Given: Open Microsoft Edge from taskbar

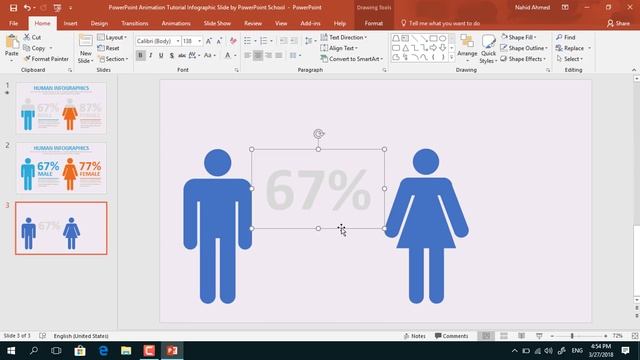Looking at the screenshot, I should (x=103, y=351).
